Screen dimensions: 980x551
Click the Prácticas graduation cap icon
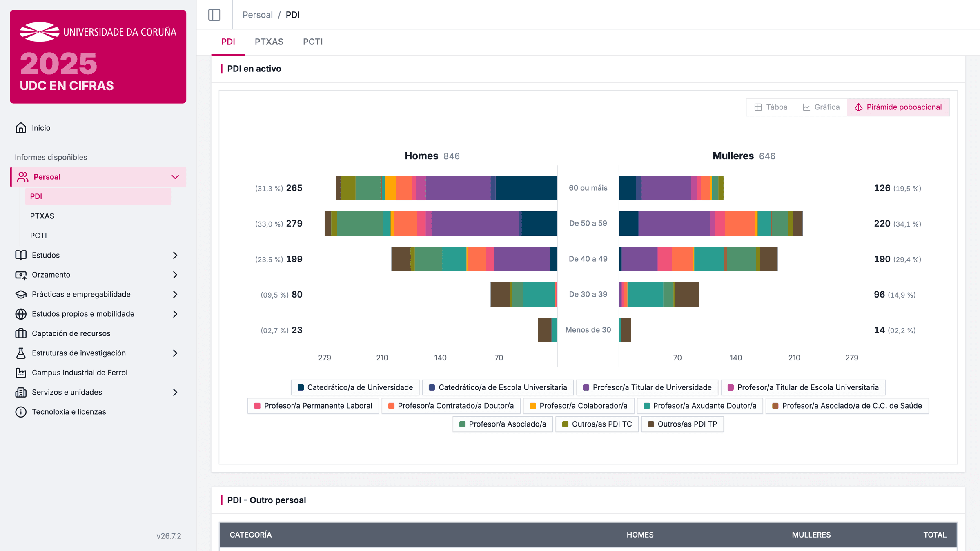click(x=21, y=294)
